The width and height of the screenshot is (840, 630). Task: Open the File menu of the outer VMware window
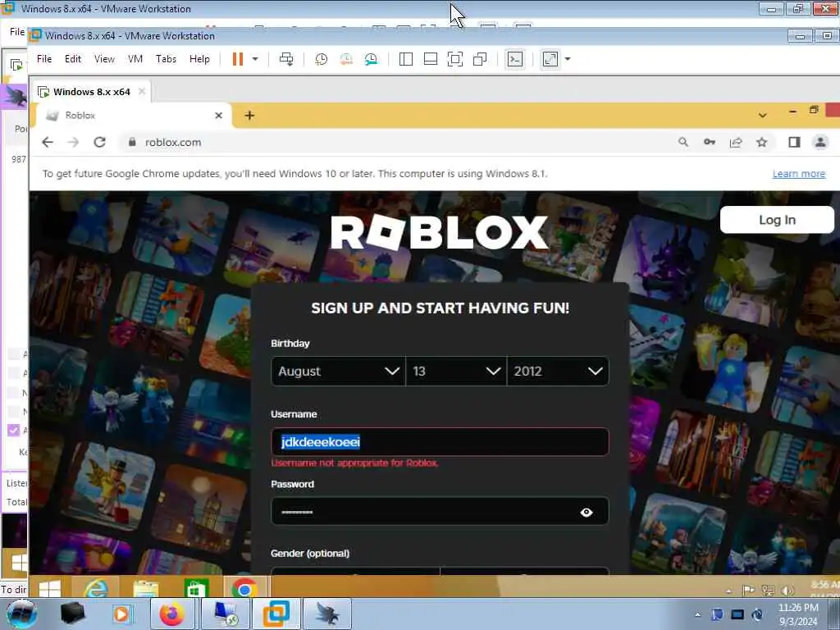click(x=16, y=32)
